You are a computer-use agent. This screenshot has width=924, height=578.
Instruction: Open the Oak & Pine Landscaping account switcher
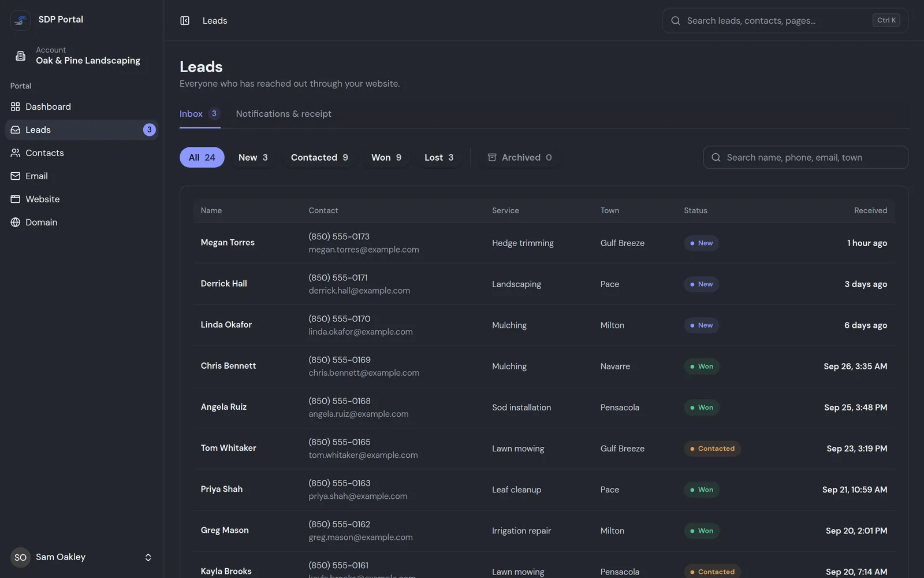(x=82, y=55)
